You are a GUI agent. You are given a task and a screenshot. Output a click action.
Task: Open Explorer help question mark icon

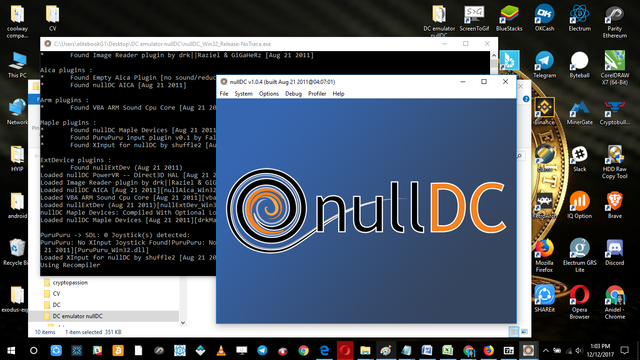526,99
